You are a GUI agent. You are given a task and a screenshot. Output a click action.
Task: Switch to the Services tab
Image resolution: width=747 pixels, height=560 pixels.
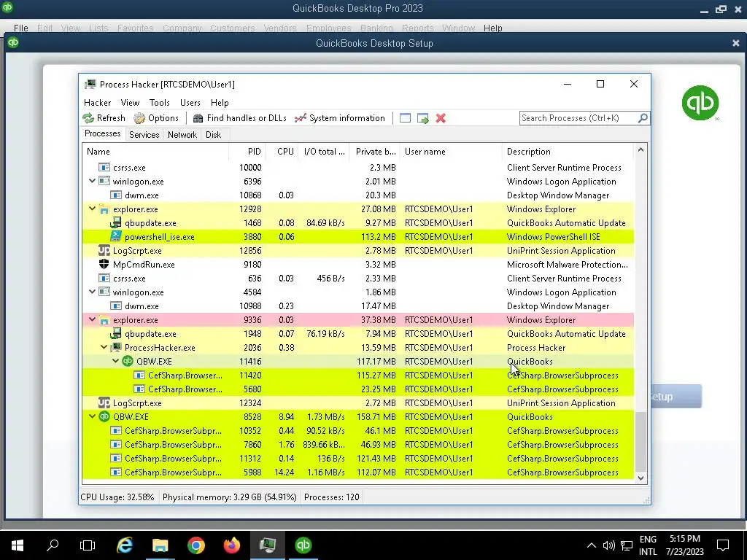144,135
